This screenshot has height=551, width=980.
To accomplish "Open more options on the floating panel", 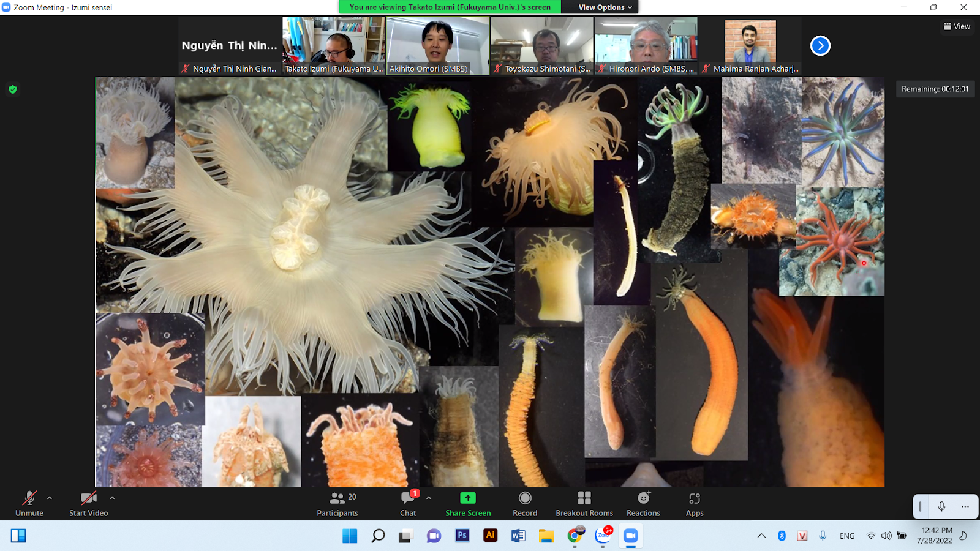I will (x=965, y=506).
